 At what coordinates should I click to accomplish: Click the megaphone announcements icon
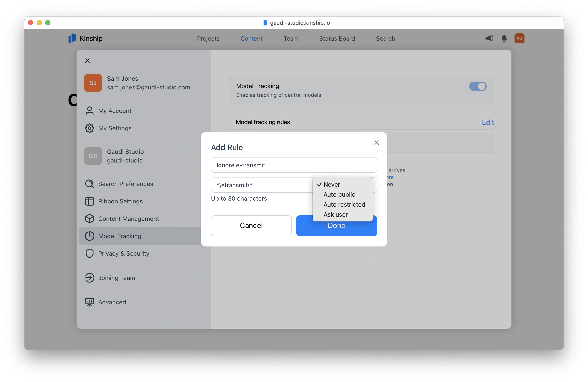tap(489, 38)
